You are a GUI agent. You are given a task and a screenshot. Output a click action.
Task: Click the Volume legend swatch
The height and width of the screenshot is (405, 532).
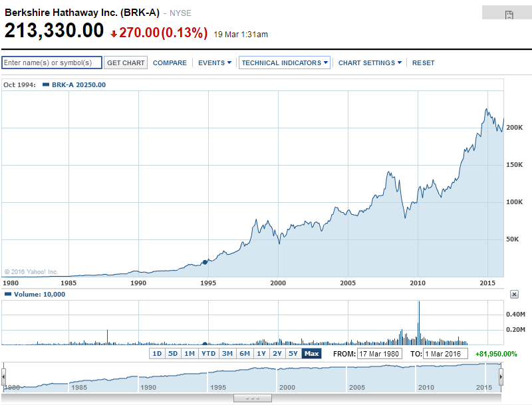8,294
